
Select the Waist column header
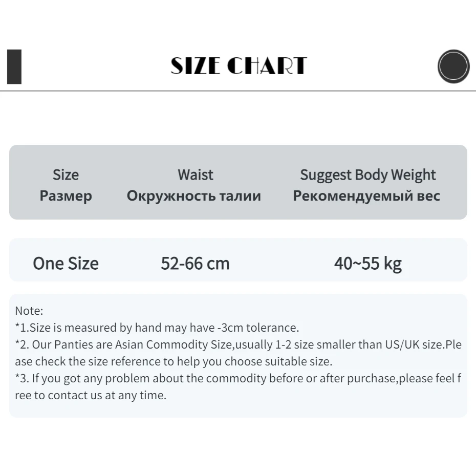point(195,175)
